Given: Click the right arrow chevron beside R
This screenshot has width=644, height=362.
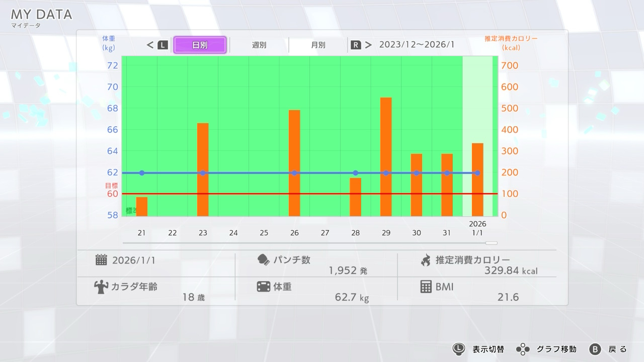Looking at the screenshot, I should pyautogui.click(x=369, y=45).
